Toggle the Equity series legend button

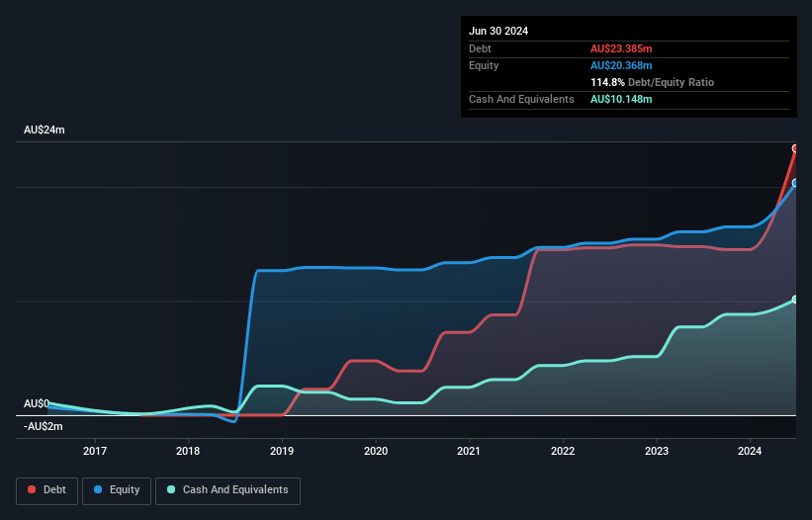click(117, 490)
